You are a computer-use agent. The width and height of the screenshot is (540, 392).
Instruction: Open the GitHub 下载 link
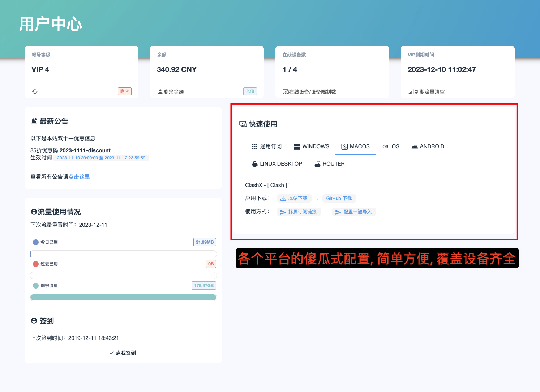pos(339,199)
